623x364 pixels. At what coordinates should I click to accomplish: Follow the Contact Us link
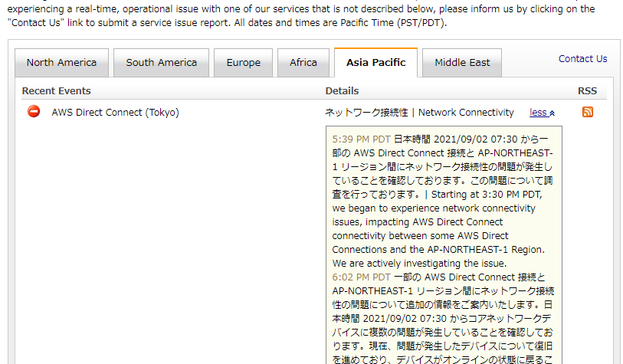(582, 59)
